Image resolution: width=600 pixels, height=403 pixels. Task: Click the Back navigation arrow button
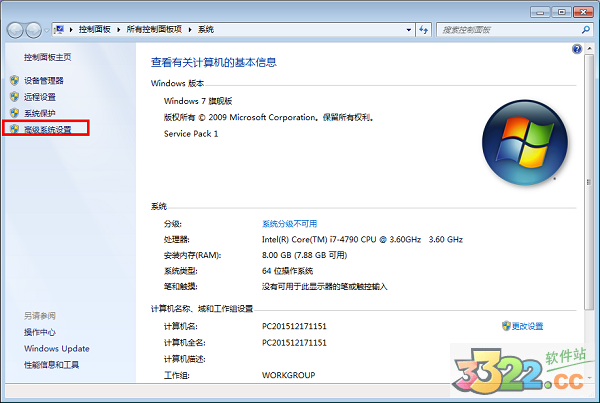coord(16,30)
